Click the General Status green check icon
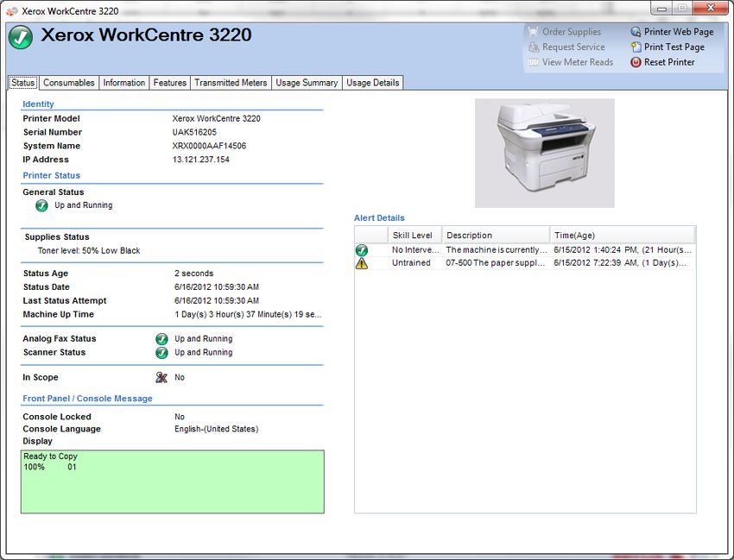734x560 pixels. click(41, 205)
